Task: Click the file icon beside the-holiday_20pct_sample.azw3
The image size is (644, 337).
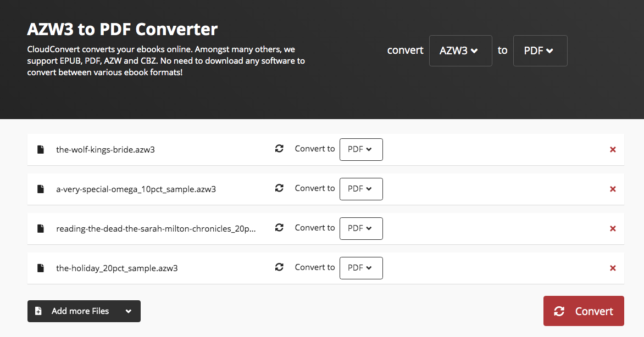Action: pyautogui.click(x=40, y=267)
